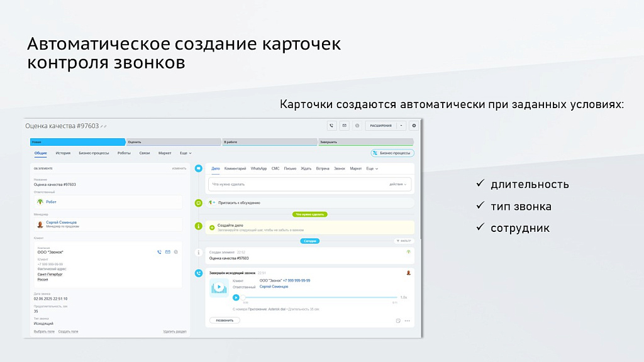This screenshot has height=362, width=644.
Task: Send email via the envelope icon in the client card
Action: click(168, 252)
